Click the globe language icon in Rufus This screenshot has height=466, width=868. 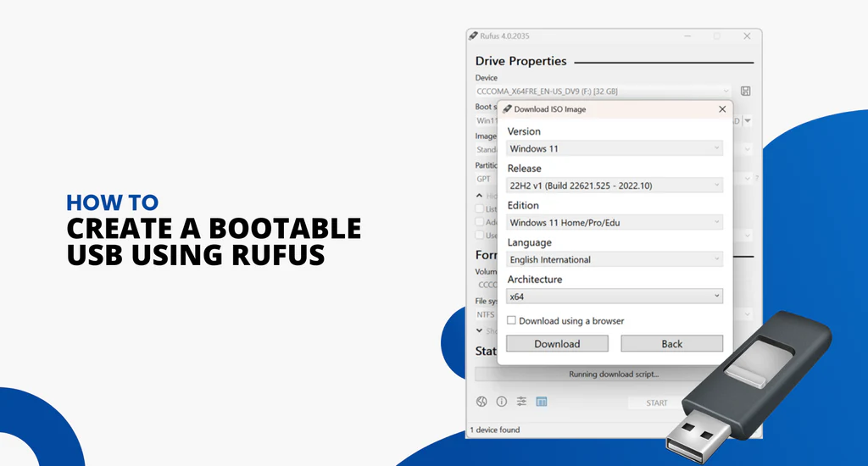481,402
